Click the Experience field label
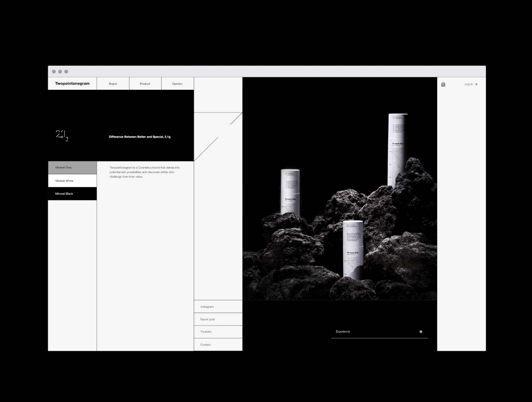 coord(343,332)
